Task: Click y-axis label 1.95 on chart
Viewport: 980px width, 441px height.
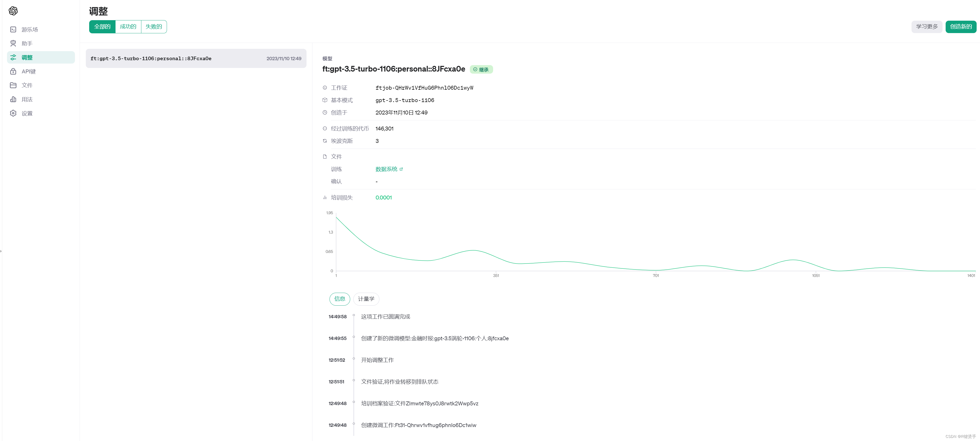Action: [x=330, y=213]
